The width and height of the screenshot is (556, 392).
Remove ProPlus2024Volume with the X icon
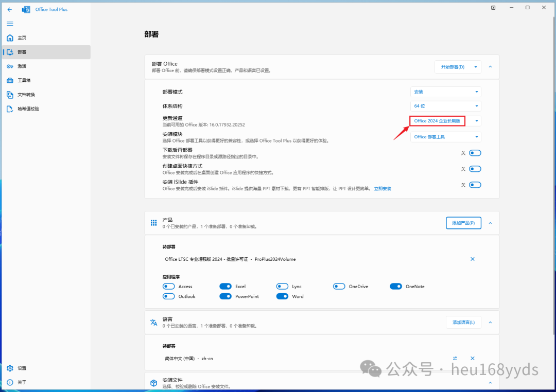tap(472, 259)
